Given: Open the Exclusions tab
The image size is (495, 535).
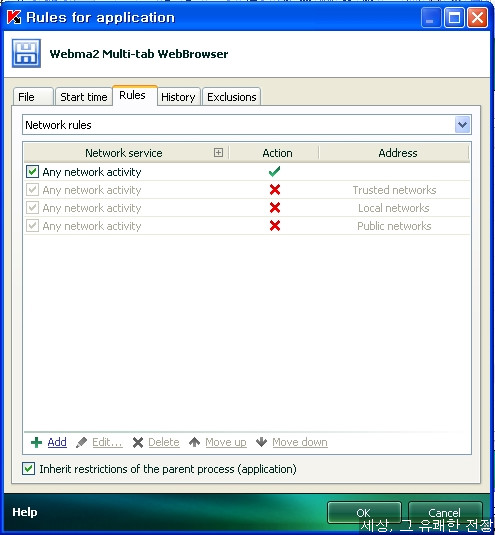Looking at the screenshot, I should tap(232, 97).
